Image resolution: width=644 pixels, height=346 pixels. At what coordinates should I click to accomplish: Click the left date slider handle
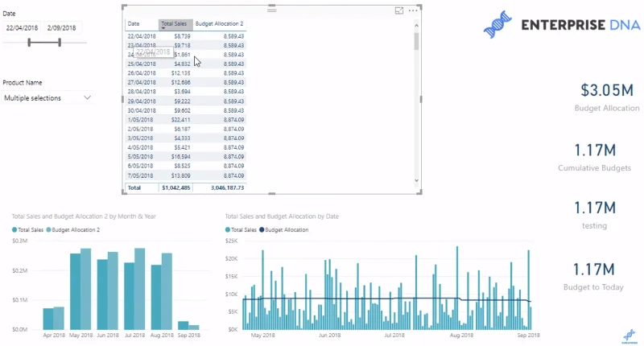coord(29,43)
